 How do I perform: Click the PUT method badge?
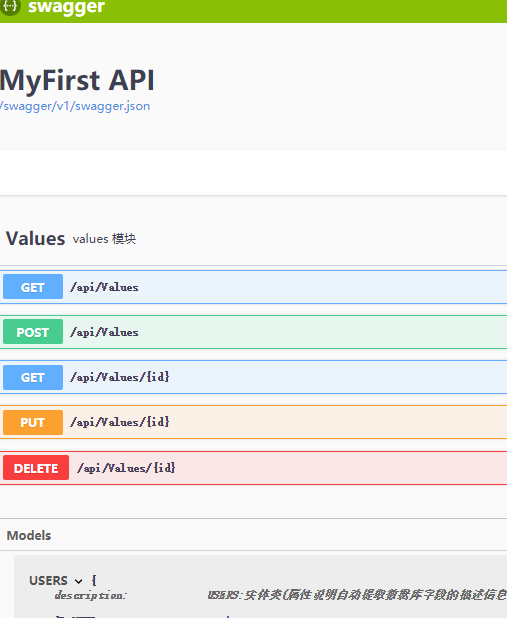click(33, 422)
